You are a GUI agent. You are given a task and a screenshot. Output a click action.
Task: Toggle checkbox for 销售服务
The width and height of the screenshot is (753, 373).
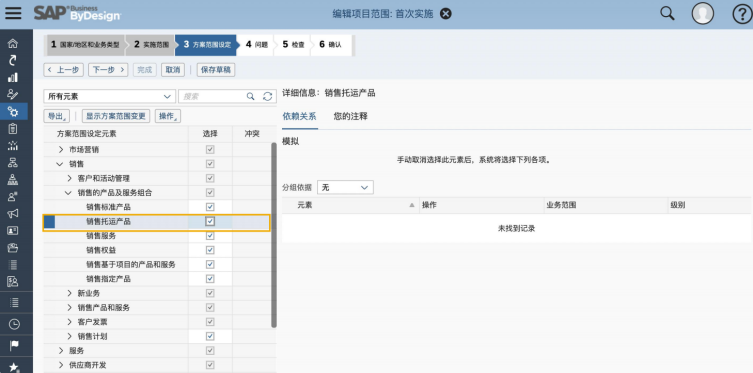click(210, 236)
